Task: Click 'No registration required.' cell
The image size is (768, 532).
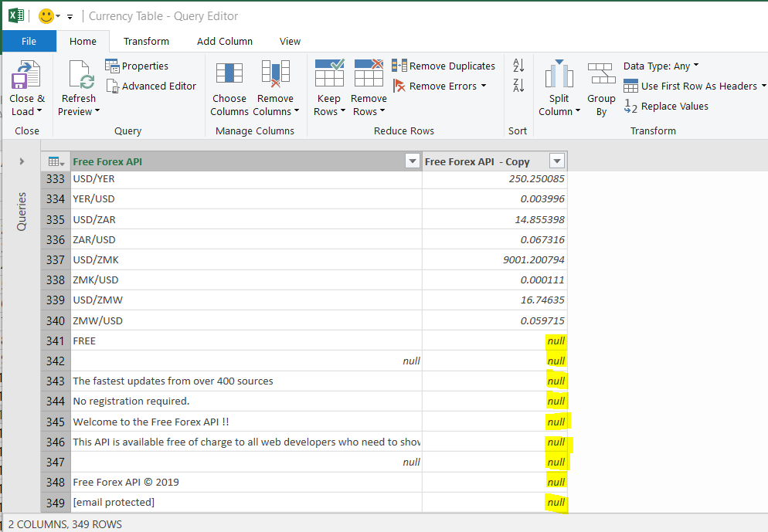Action: (x=246, y=401)
